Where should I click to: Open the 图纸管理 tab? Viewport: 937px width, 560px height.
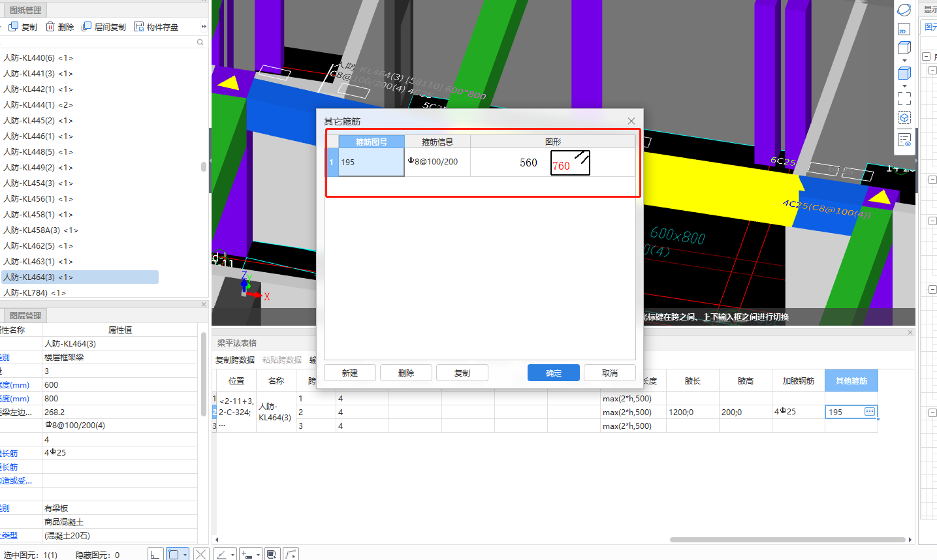pos(25,10)
